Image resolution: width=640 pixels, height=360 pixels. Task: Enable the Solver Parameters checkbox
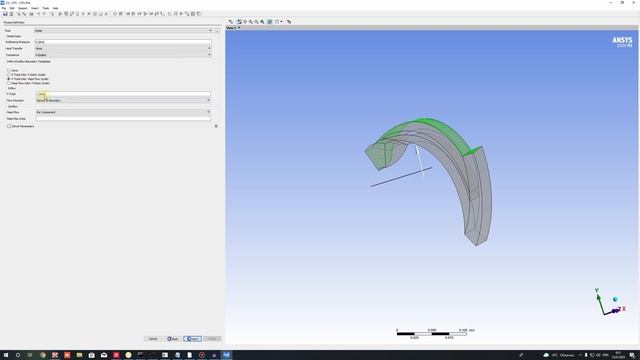pyautogui.click(x=9, y=126)
